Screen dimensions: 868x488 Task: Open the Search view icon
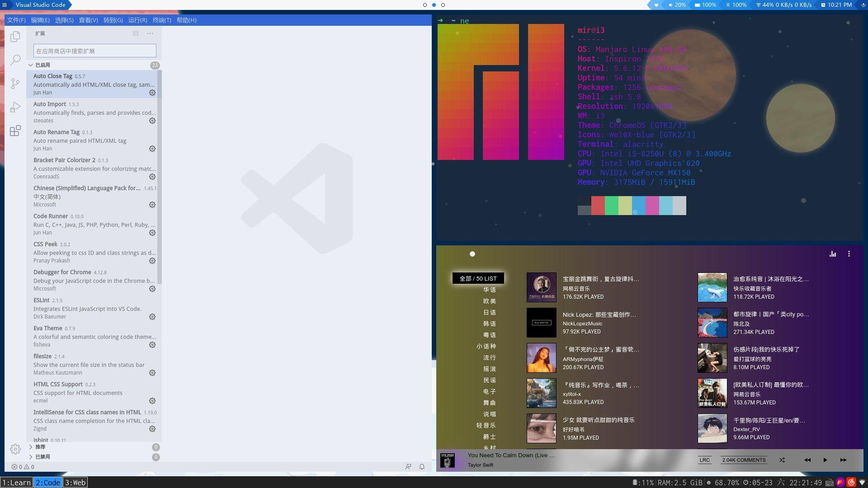click(x=15, y=60)
